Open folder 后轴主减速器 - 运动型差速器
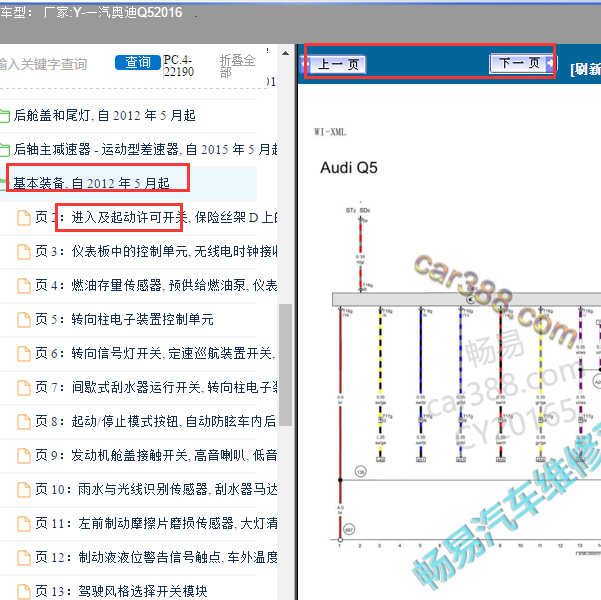Screen dimensions: 601x600 click(145, 149)
